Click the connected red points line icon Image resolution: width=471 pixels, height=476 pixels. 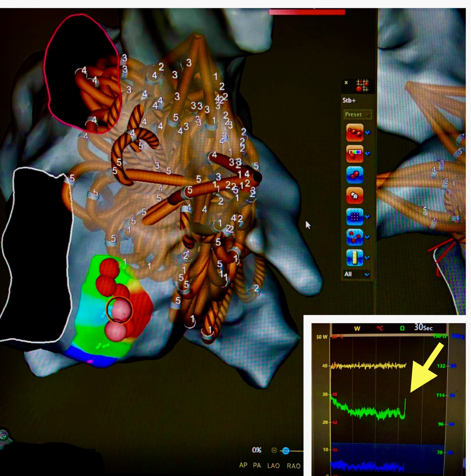(355, 237)
